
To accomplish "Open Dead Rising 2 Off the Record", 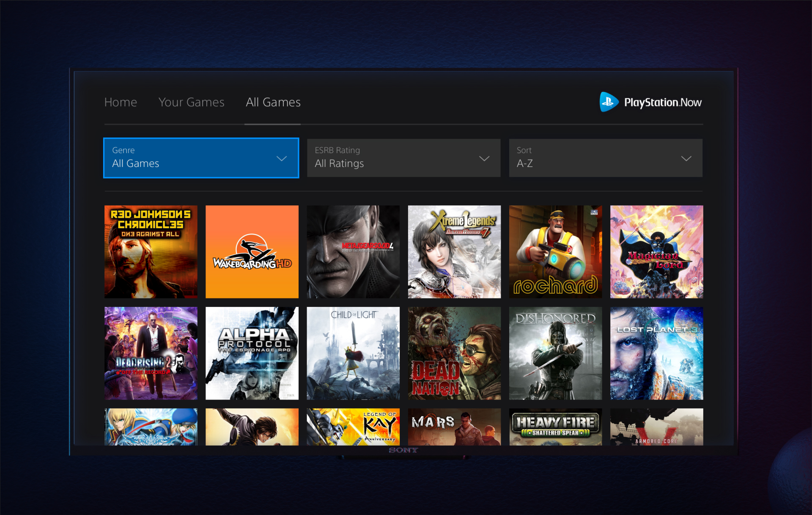I will [x=151, y=353].
